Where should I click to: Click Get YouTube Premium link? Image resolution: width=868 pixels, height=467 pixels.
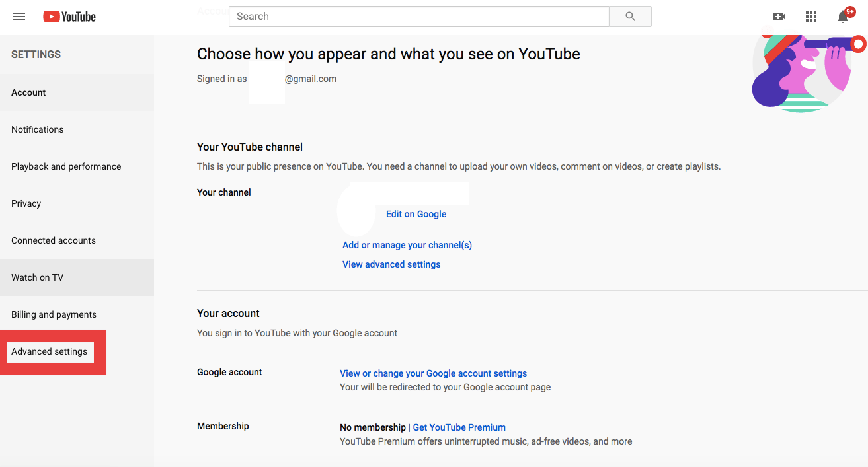click(459, 427)
